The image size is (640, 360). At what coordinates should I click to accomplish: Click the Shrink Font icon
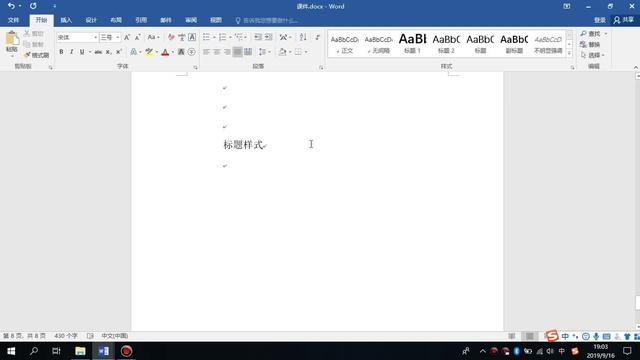[x=138, y=37]
